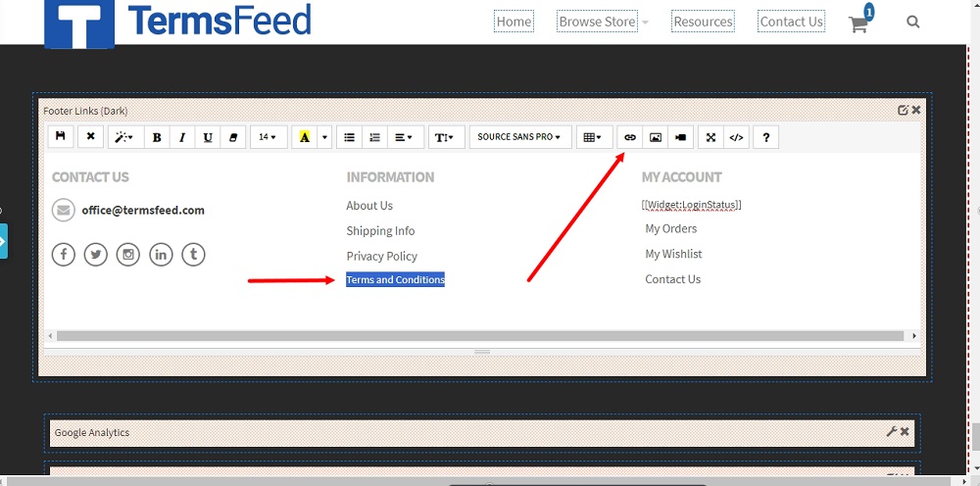Click the highlighted Terms and Conditions text

396,280
